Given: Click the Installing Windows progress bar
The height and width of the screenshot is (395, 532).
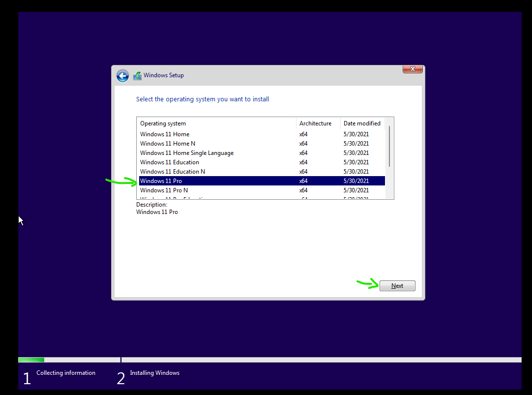Looking at the screenshot, I should coord(321,360).
